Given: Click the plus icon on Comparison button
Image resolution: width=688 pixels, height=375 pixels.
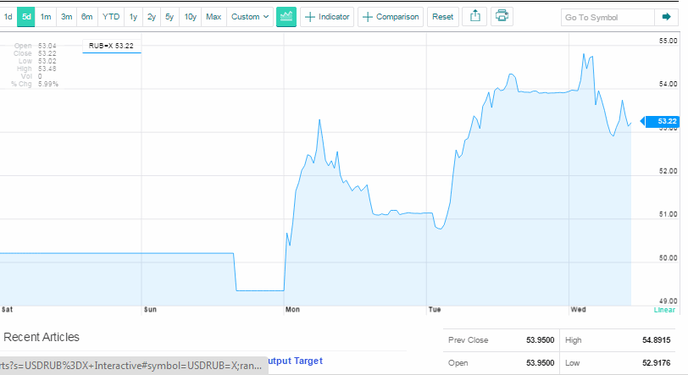Looking at the screenshot, I should click(368, 17).
